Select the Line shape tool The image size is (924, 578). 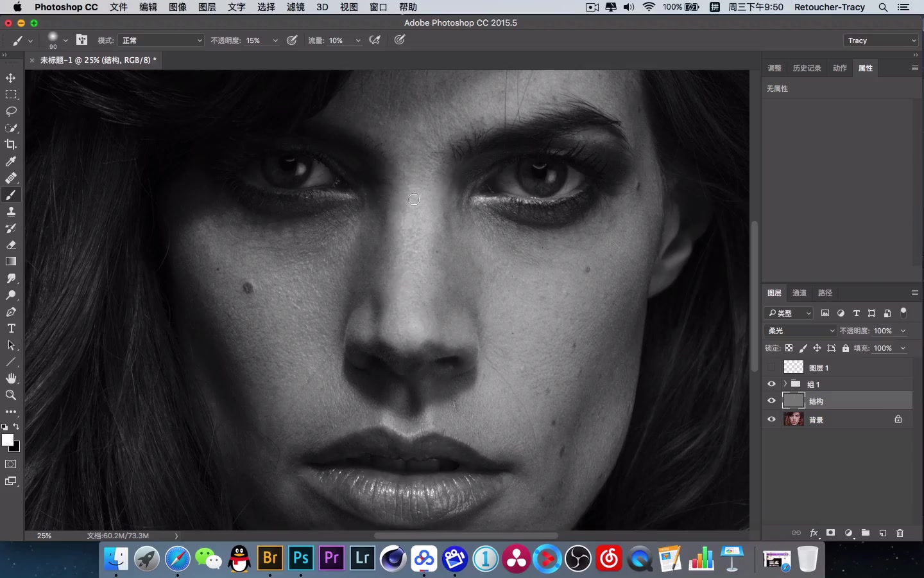[x=11, y=362]
